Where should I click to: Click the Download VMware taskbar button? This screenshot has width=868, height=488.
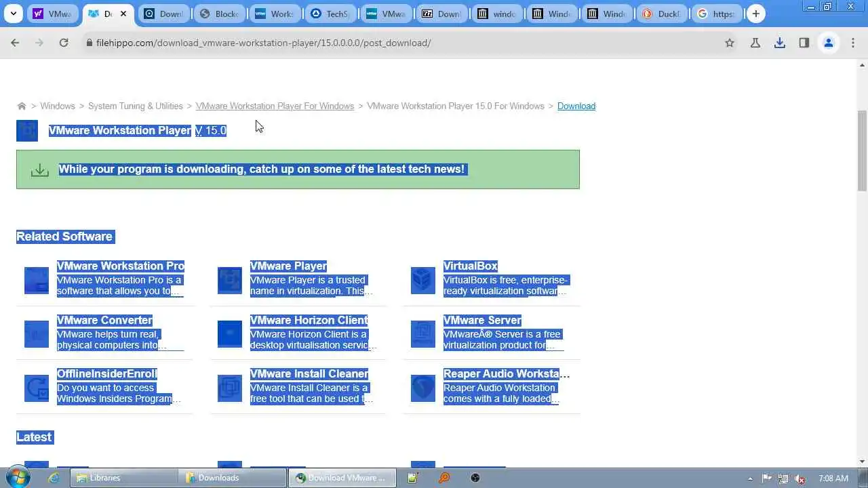coord(342,478)
